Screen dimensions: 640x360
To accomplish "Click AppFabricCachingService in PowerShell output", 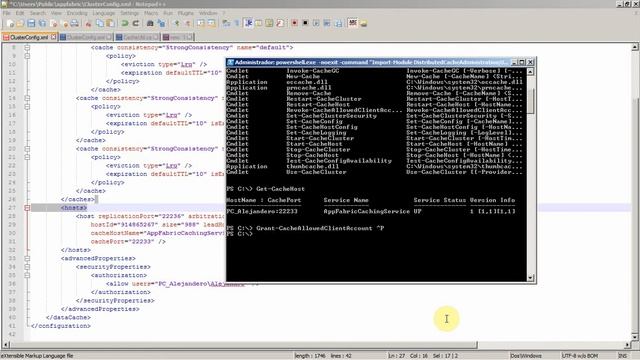I will click(367, 211).
